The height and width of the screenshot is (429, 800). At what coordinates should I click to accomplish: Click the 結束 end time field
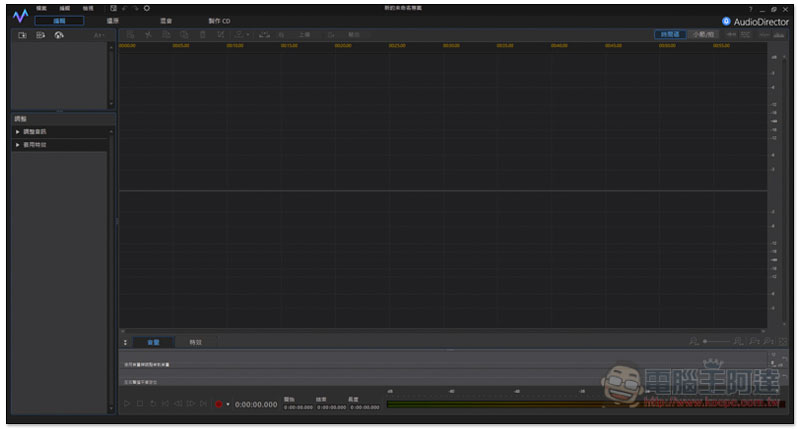pos(331,407)
